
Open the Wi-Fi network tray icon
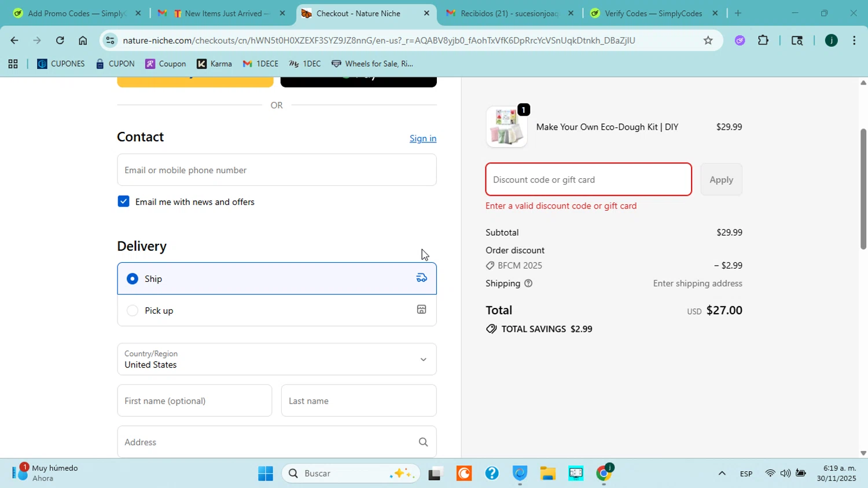(770, 474)
